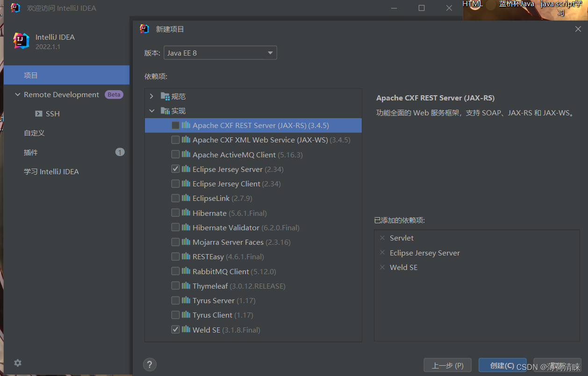Click the library icon beside RESTEasy

[x=186, y=257]
